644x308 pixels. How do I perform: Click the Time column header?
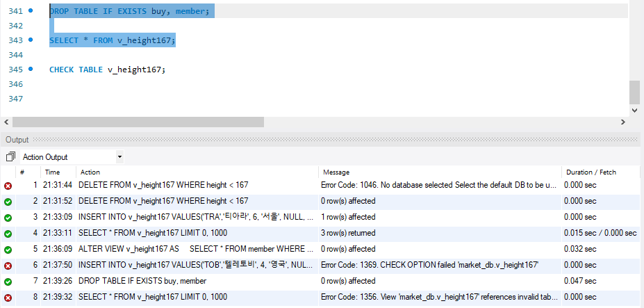pos(52,172)
